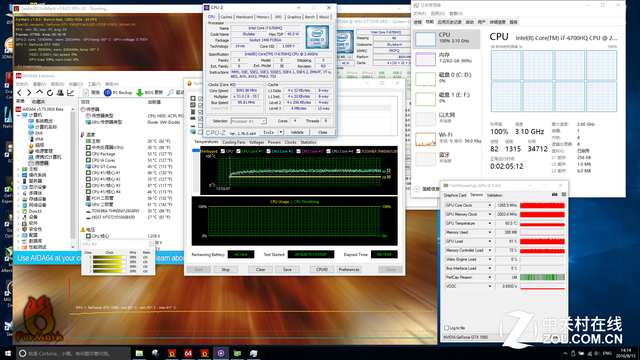
Task: Open Processor selection dropdown in CPU-Z
Action: pos(249,121)
